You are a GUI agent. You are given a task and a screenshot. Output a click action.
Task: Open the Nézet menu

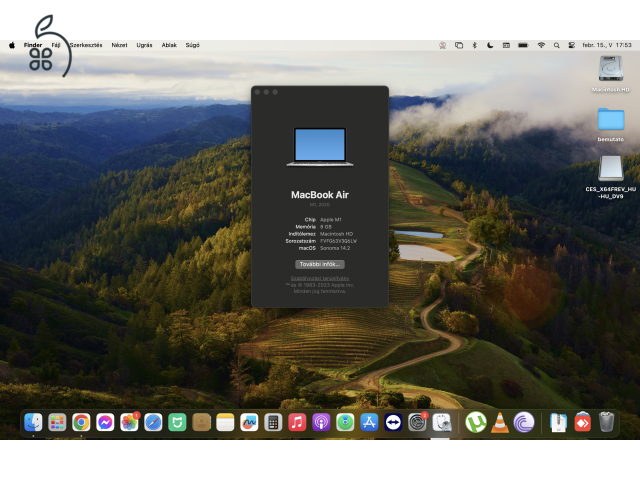pyautogui.click(x=120, y=45)
